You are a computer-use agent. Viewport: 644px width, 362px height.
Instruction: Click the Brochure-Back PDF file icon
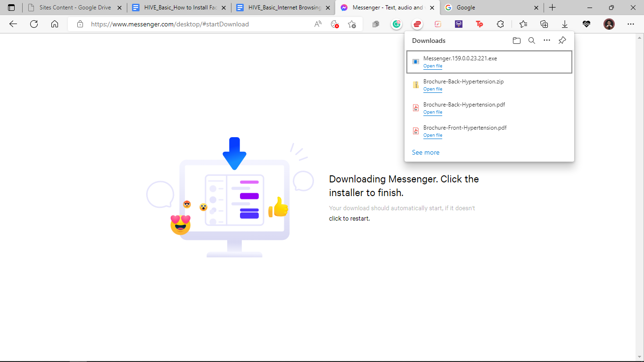[x=416, y=108]
